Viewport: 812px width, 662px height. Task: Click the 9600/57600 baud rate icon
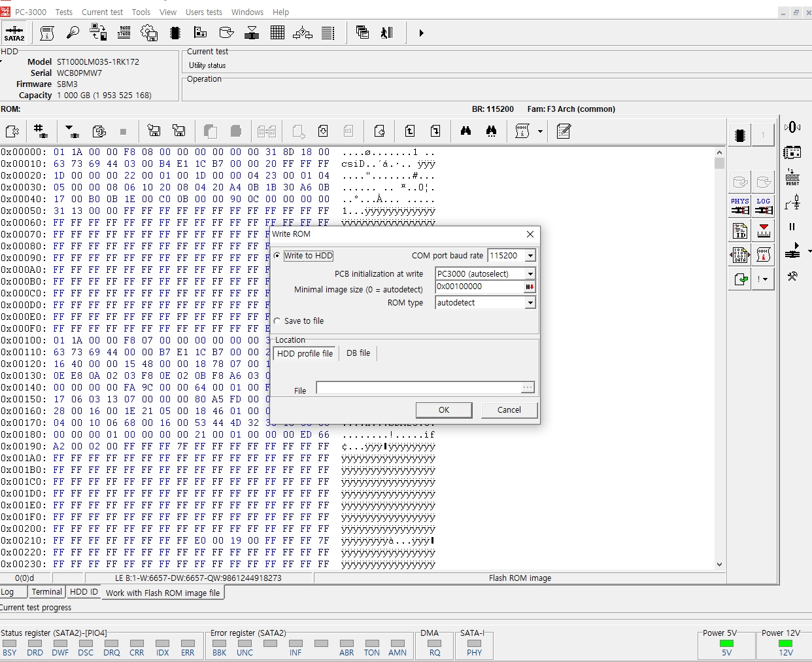click(x=124, y=33)
